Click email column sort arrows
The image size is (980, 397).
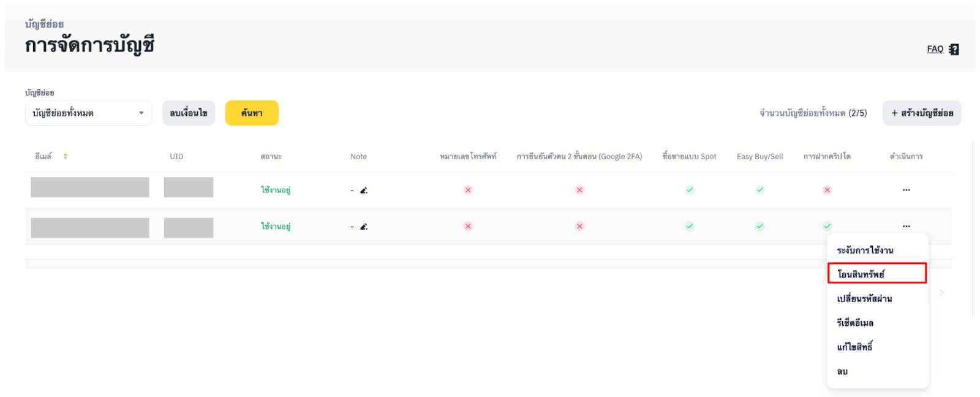coord(66,157)
